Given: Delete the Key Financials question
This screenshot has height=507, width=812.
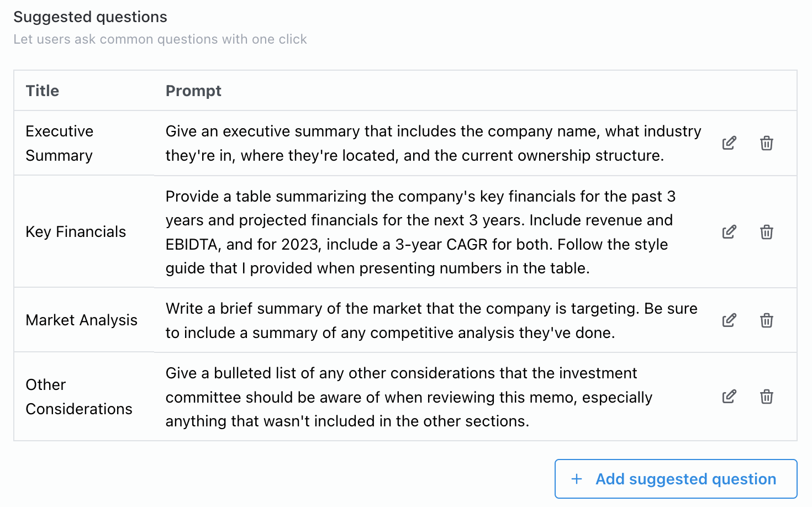Looking at the screenshot, I should 767,232.
